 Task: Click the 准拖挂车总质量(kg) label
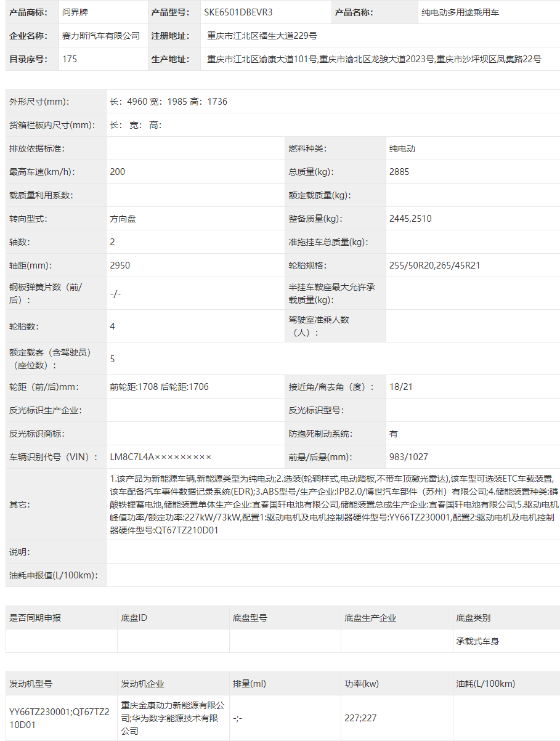(328, 242)
